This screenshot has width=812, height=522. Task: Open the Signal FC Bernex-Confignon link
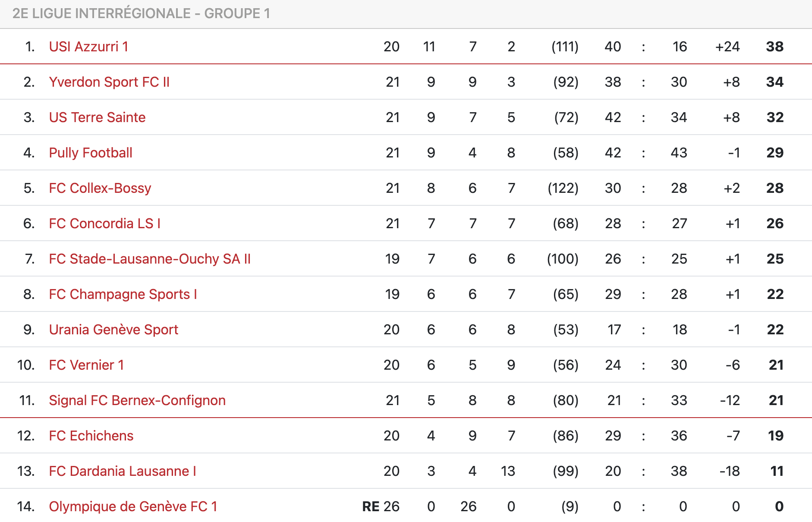[137, 400]
